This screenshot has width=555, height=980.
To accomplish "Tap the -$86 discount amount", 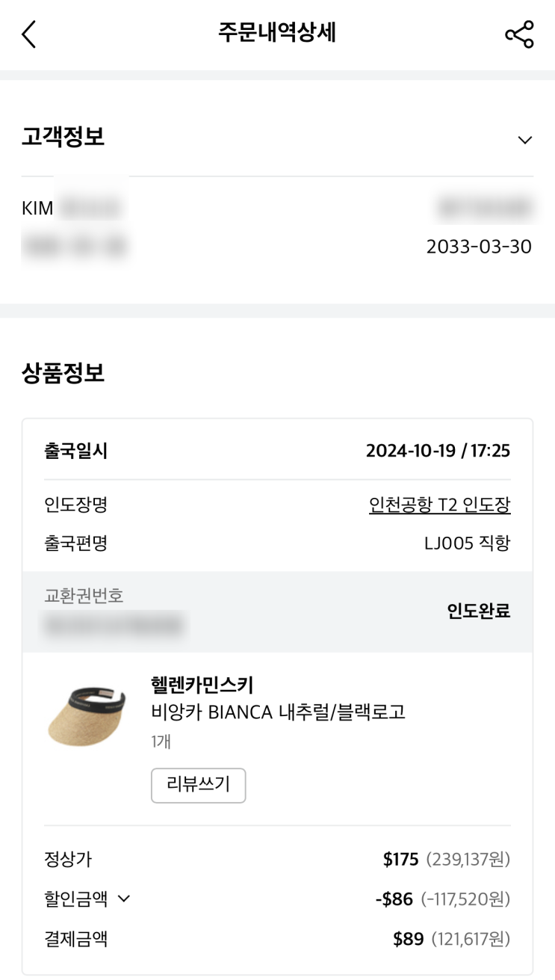I will pos(394,899).
